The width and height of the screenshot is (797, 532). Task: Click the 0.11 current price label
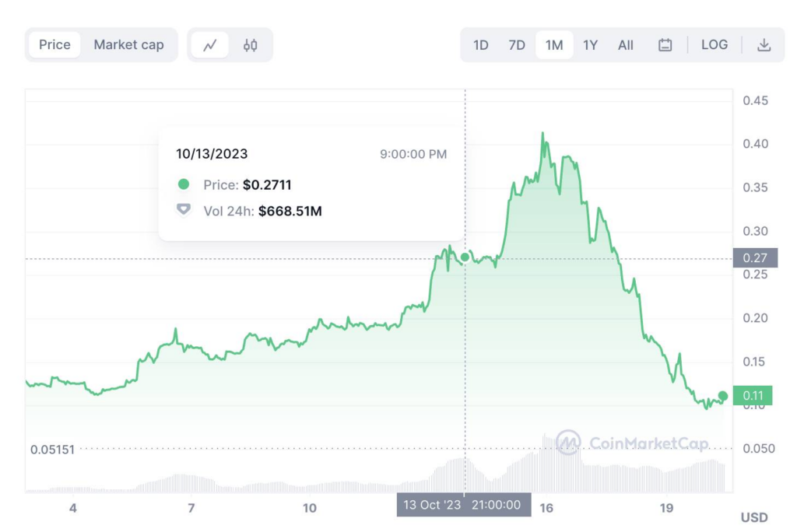[x=754, y=395]
